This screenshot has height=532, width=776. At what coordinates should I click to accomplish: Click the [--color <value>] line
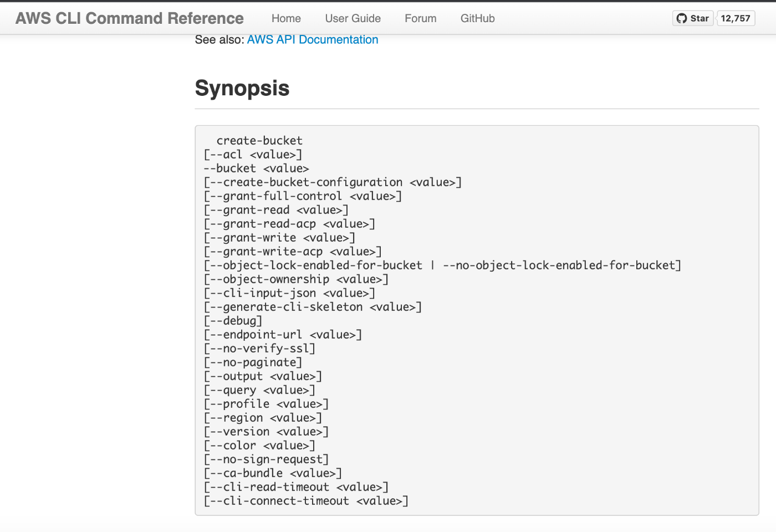(x=259, y=446)
